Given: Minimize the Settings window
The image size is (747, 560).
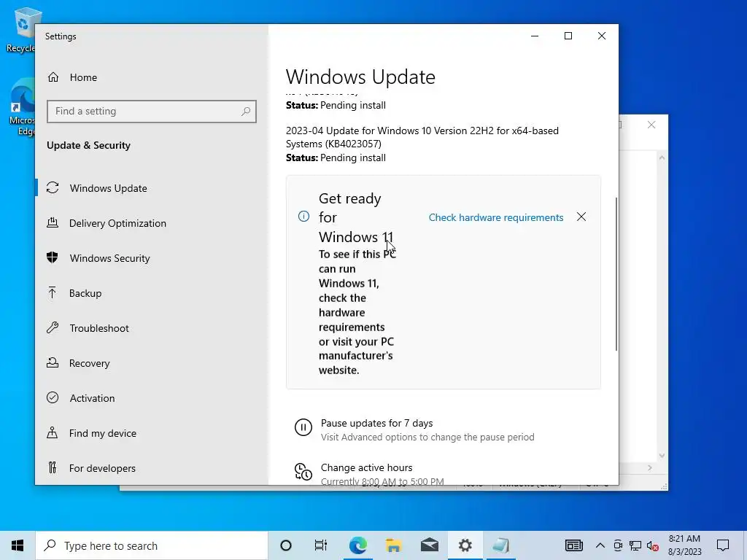Looking at the screenshot, I should pyautogui.click(x=535, y=36).
